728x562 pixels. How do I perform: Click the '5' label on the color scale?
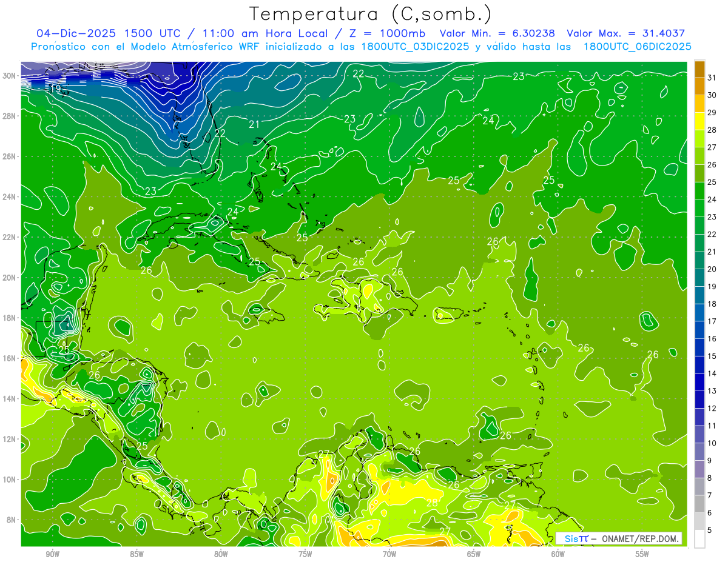pos(710,530)
